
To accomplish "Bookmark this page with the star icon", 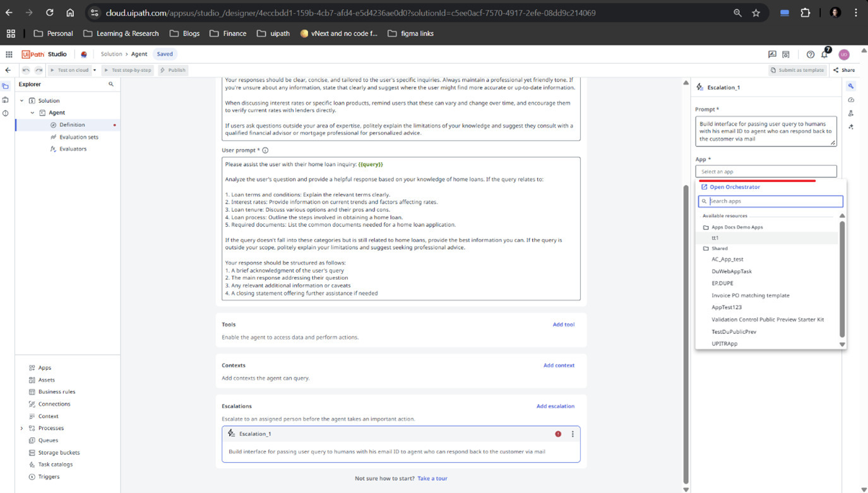I will pos(756,13).
